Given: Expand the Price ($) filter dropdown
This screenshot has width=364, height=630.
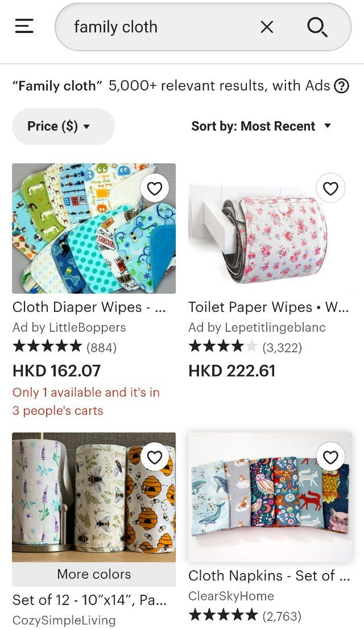Looking at the screenshot, I should pyautogui.click(x=63, y=126).
